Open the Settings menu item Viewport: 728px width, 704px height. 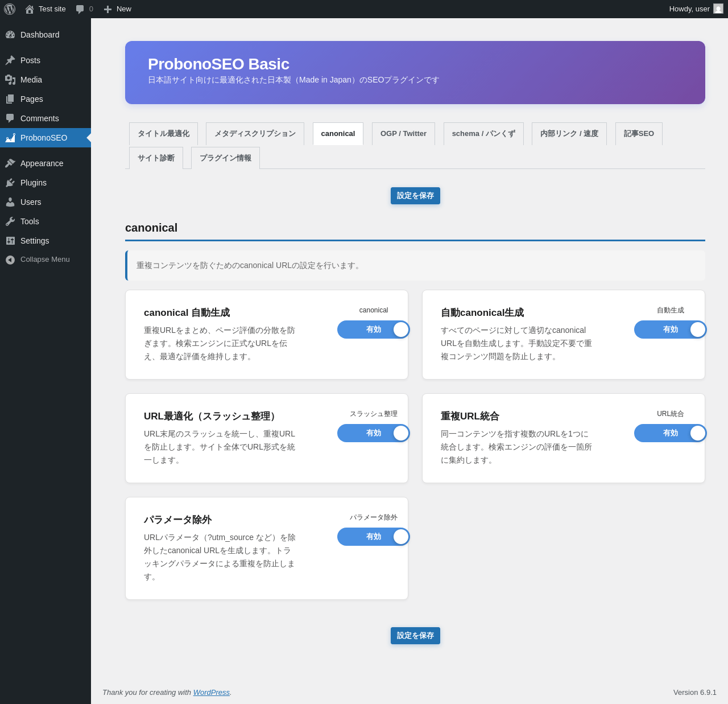pyautogui.click(x=45, y=241)
